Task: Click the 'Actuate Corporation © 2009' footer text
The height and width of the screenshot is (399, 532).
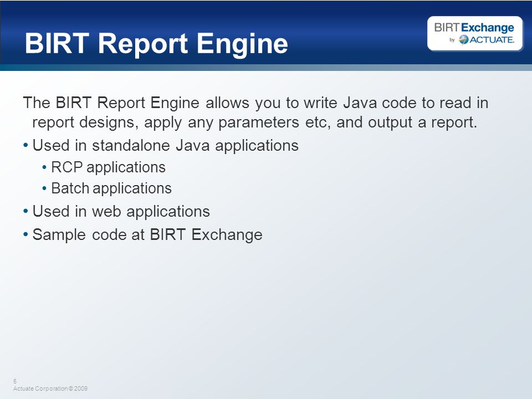Action: point(50,389)
